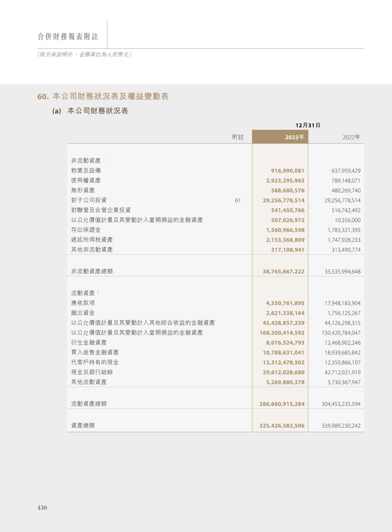The width and height of the screenshot is (392, 532).
Task: Click the 附註 column header
Action: click(x=238, y=137)
